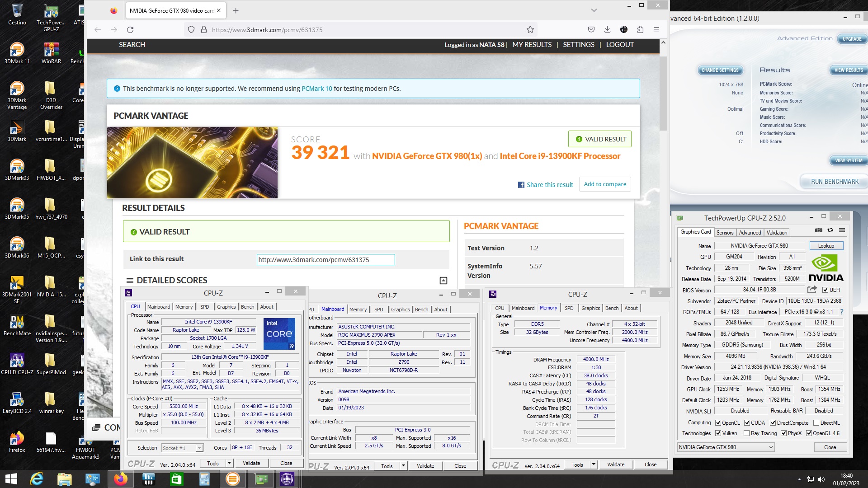Image resolution: width=868 pixels, height=488 pixels.
Task: Open Bench tab in left CPU-Z window
Action: tap(247, 307)
